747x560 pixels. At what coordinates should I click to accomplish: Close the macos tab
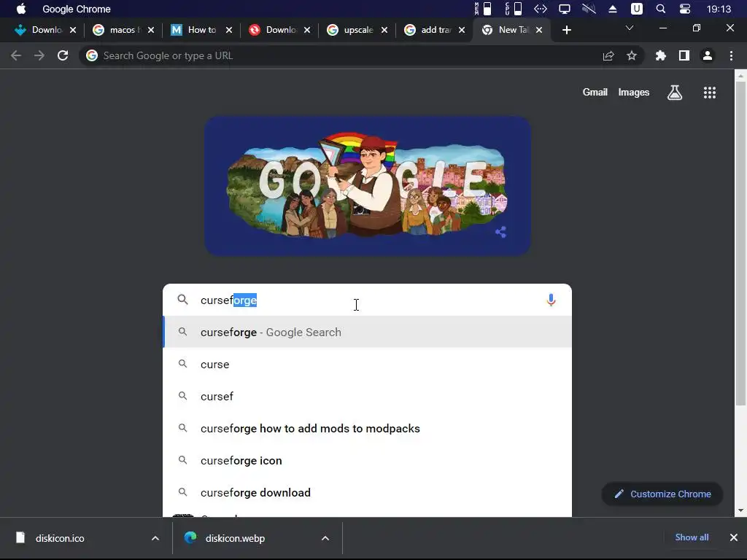pos(151,30)
